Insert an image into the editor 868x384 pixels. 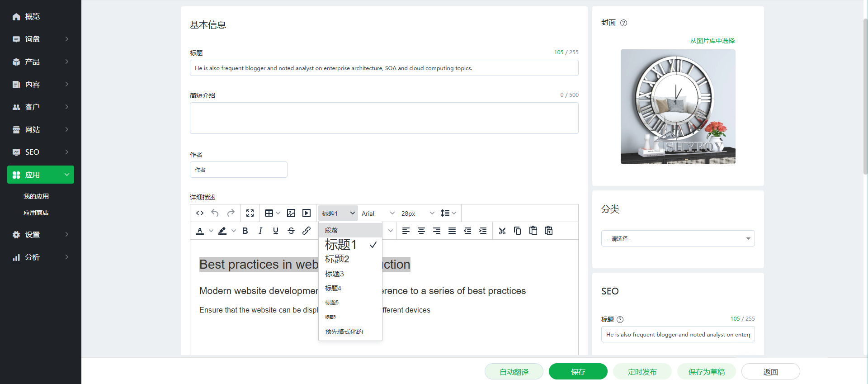tap(291, 213)
